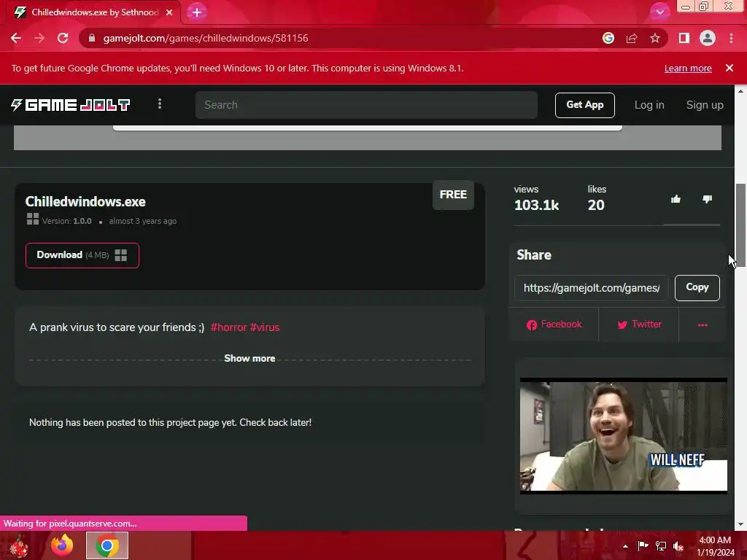Image resolution: width=747 pixels, height=560 pixels.
Task: Open the Google icon in address bar
Action: click(608, 38)
